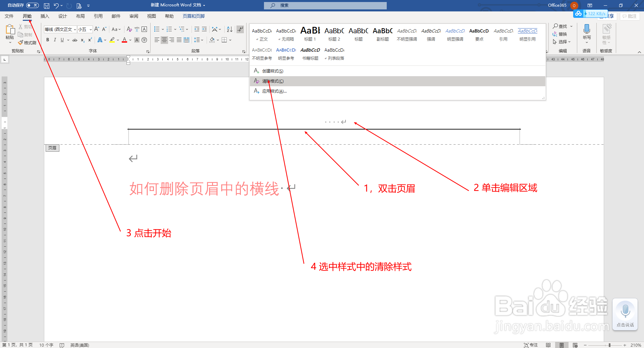Switch to the Design tab
This screenshot has width=644, height=348.
click(x=62, y=16)
